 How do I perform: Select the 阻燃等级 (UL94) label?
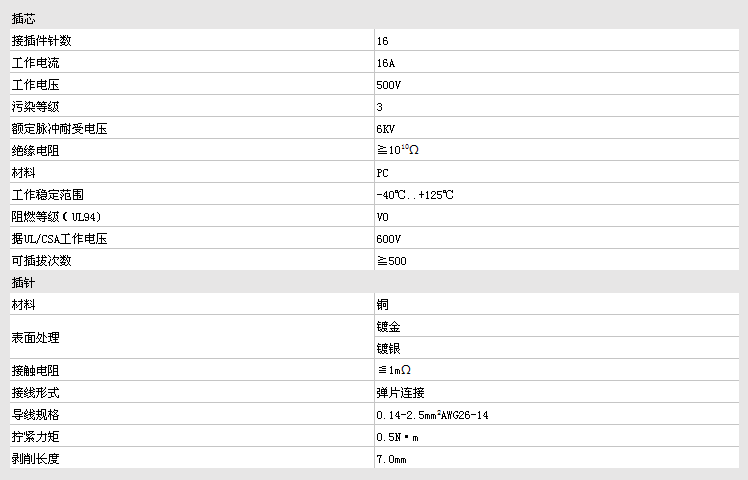pos(56,217)
